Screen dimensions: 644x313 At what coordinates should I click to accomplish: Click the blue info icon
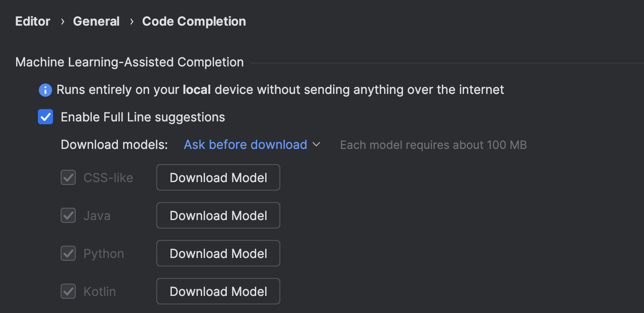pos(45,90)
